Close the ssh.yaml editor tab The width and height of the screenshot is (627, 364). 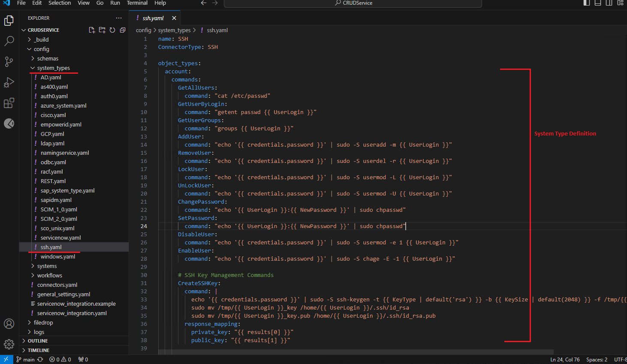[x=174, y=18]
